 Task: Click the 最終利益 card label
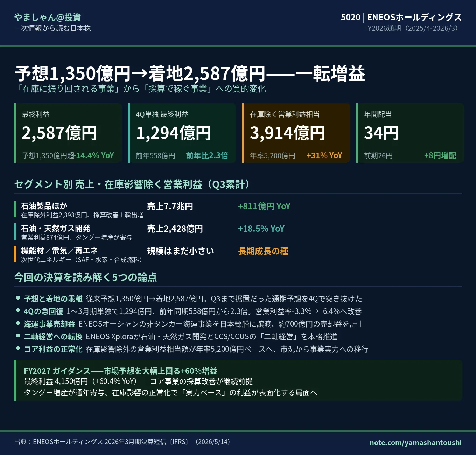click(36, 114)
